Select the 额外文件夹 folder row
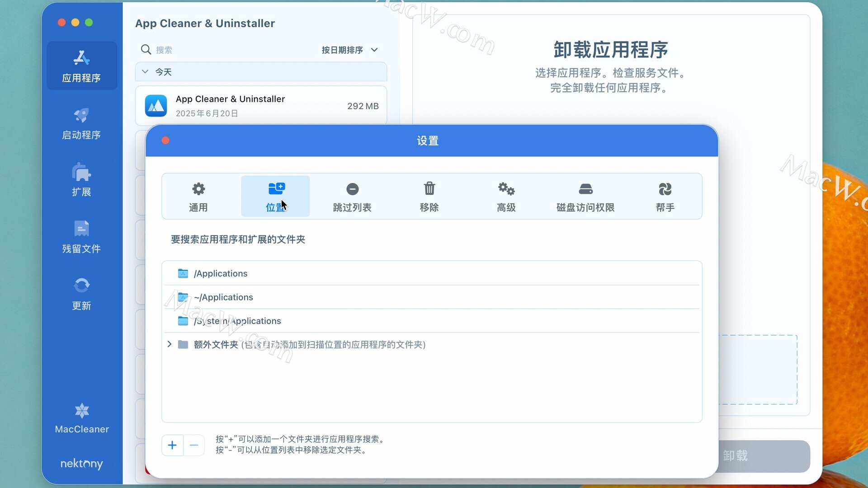Image resolution: width=868 pixels, height=488 pixels. tap(432, 345)
